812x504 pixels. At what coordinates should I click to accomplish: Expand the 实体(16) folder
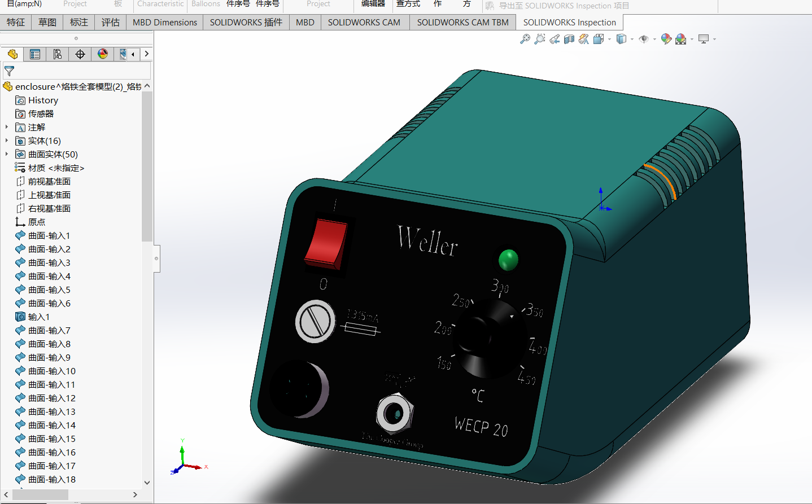point(7,141)
